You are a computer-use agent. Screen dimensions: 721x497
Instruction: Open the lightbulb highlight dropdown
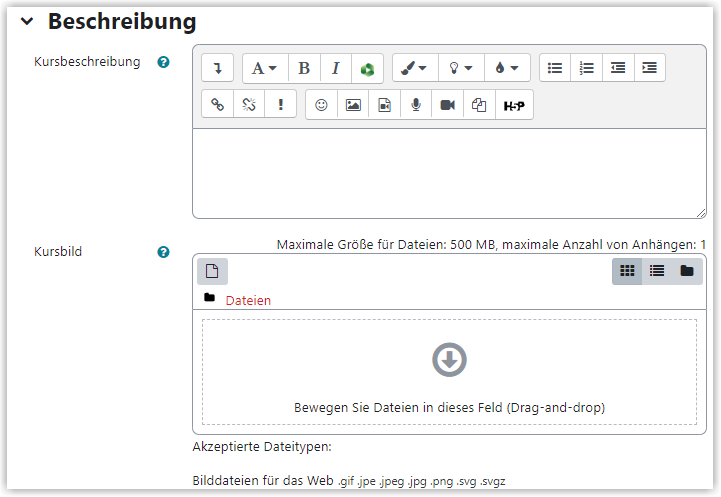461,68
